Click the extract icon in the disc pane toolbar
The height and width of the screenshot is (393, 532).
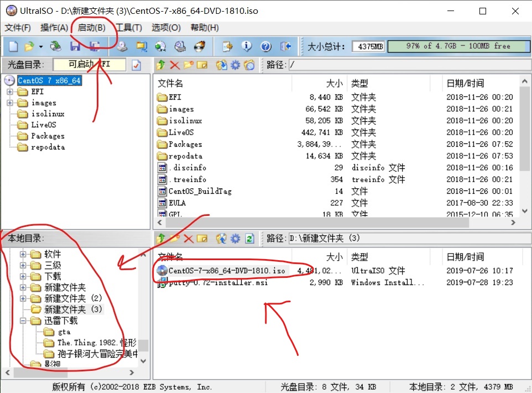click(x=222, y=65)
